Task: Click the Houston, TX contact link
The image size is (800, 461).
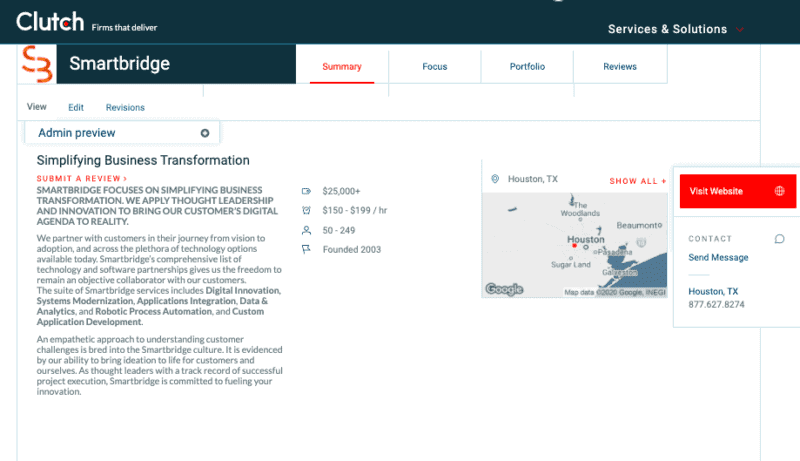Action: point(713,291)
